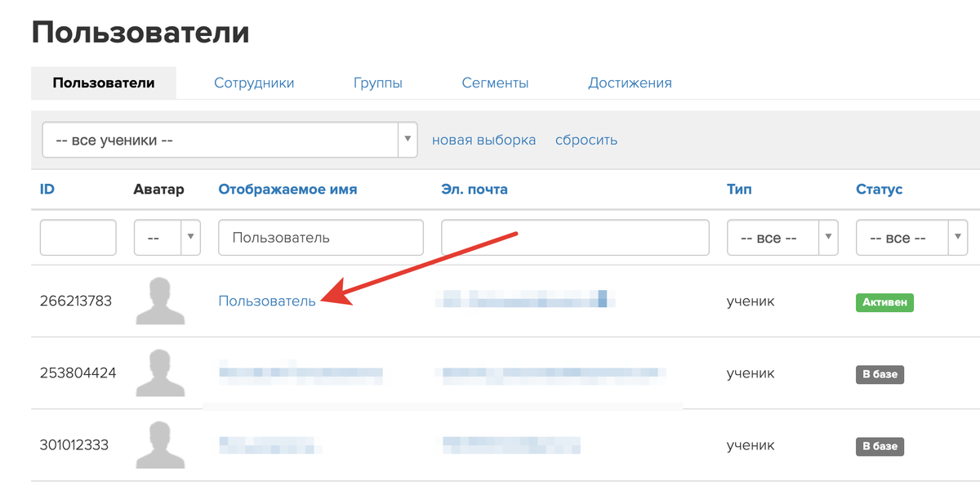Sort by the Отображаемое имя column
The image size is (980, 482).
pos(287,189)
